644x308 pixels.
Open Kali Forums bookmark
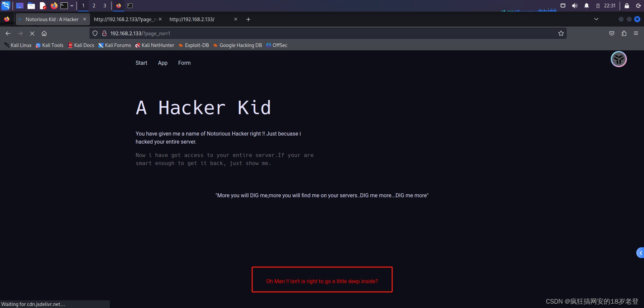(x=114, y=45)
